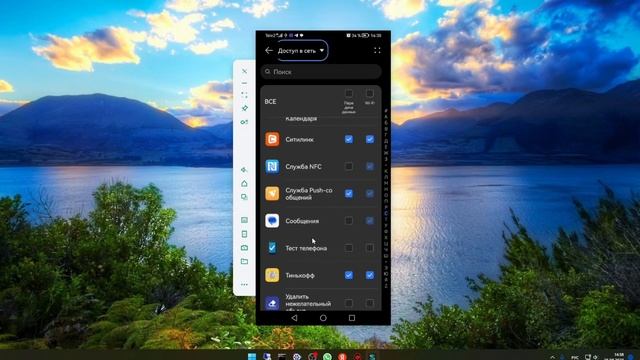Click the Сообщения app icon
Viewport: 640px width, 360px height.
pyautogui.click(x=272, y=221)
